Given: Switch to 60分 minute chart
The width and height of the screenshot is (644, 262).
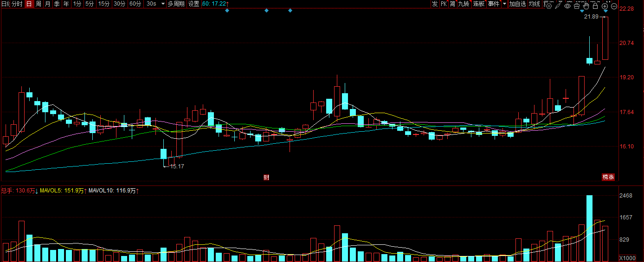Looking at the screenshot, I should coord(135,4).
